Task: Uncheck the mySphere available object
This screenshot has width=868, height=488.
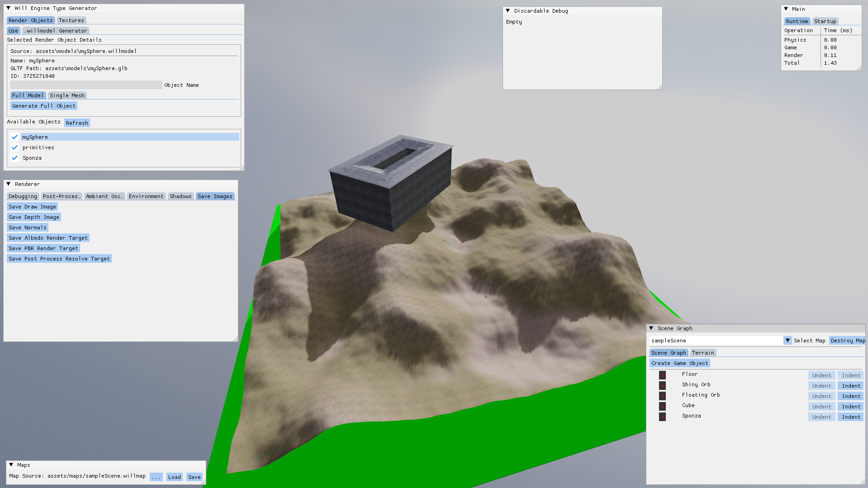Action: (x=15, y=137)
